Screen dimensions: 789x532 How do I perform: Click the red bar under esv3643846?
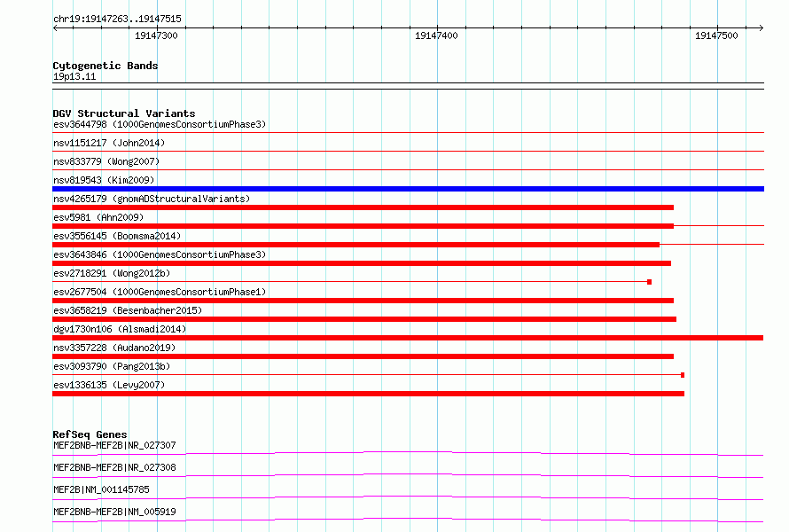pos(362,263)
